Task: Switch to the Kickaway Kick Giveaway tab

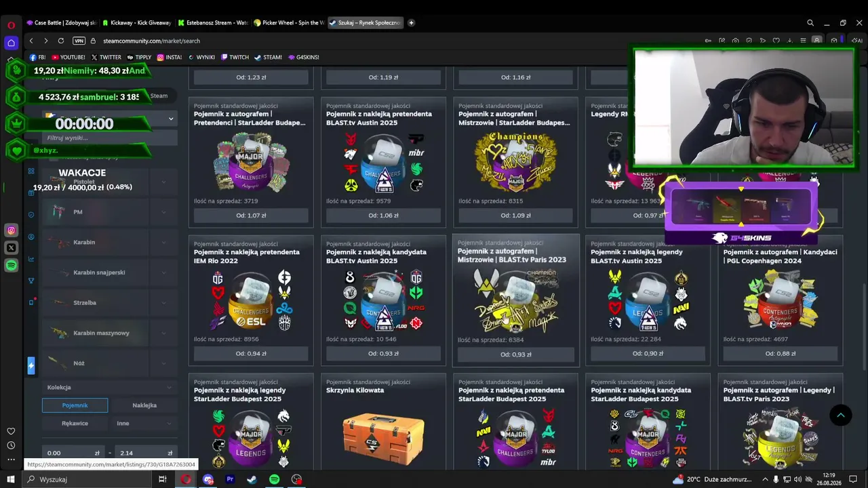Action: [x=138, y=22]
